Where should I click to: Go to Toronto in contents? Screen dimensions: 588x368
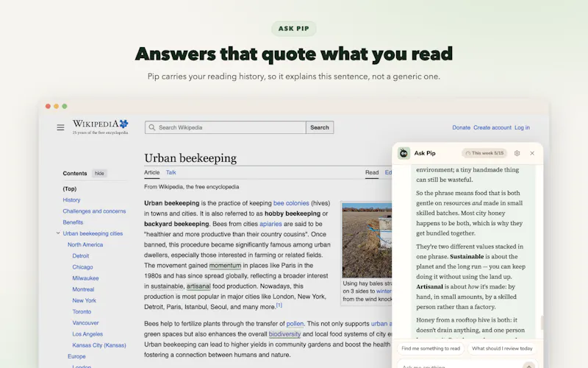(82, 311)
